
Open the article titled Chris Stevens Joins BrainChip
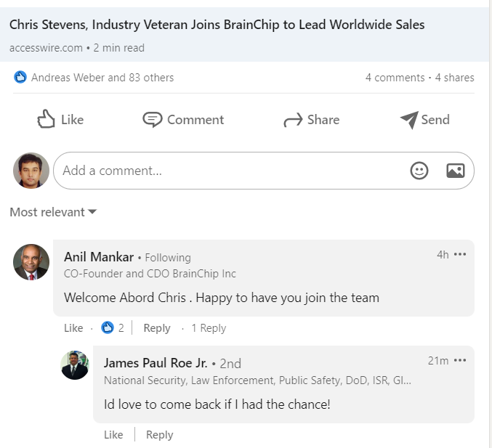[x=217, y=25]
